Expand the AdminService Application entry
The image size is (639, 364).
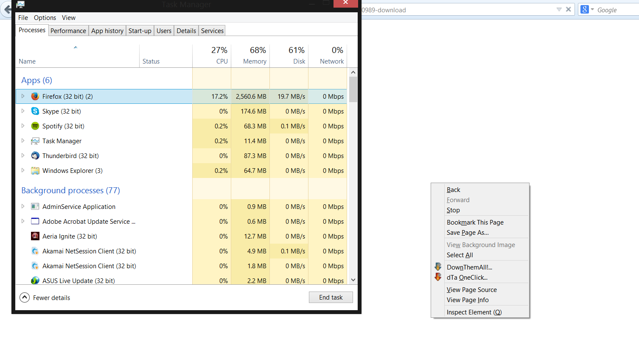(x=23, y=206)
